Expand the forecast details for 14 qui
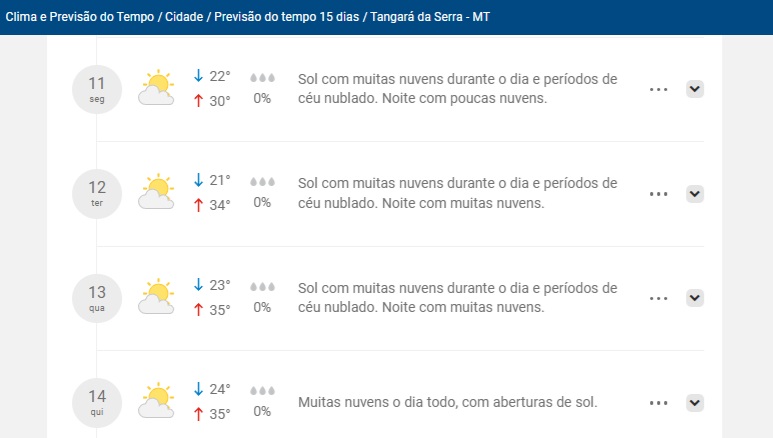 tap(695, 403)
